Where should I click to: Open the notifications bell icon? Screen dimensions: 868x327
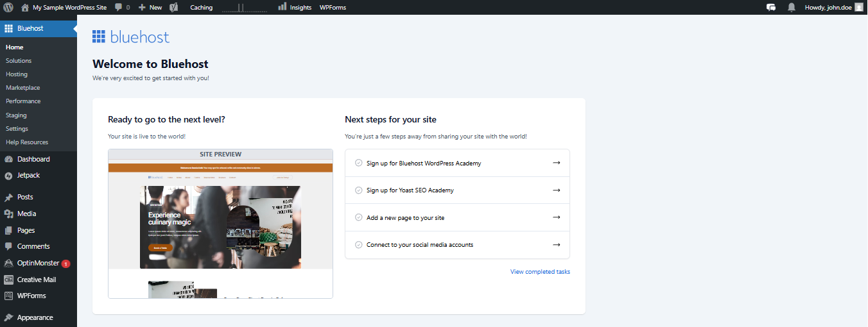[792, 7]
